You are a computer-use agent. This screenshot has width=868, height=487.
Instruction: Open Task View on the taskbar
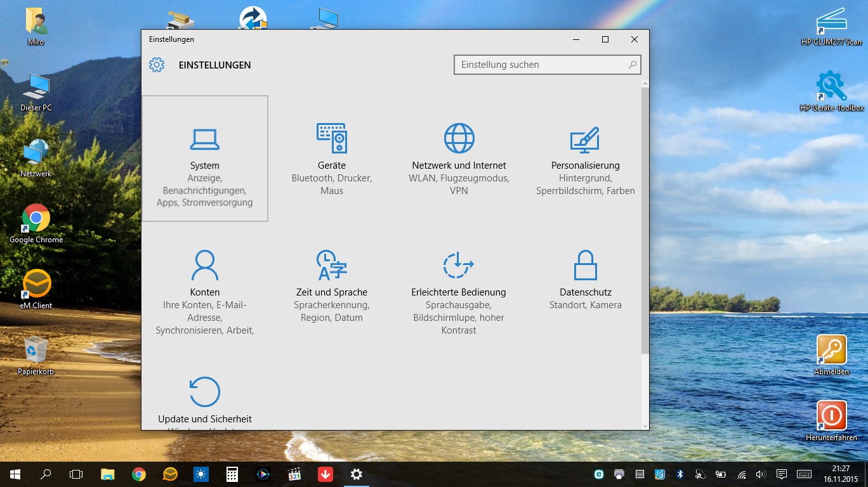(76, 474)
